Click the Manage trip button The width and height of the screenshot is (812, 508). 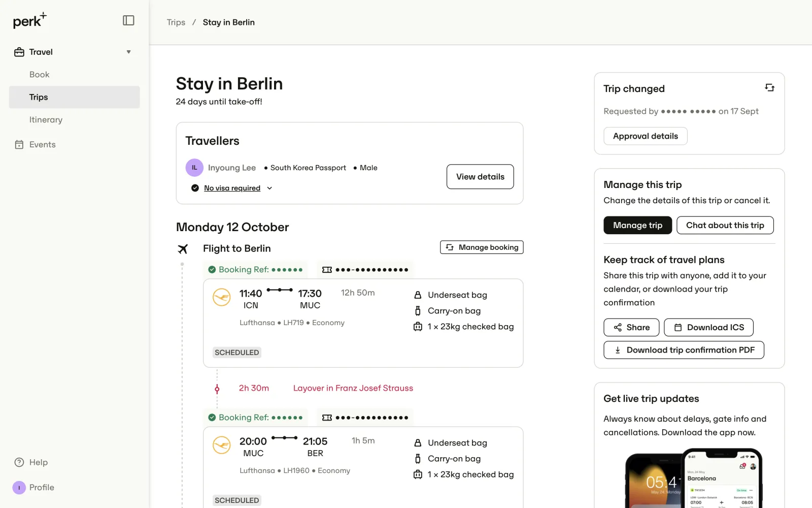(x=637, y=225)
